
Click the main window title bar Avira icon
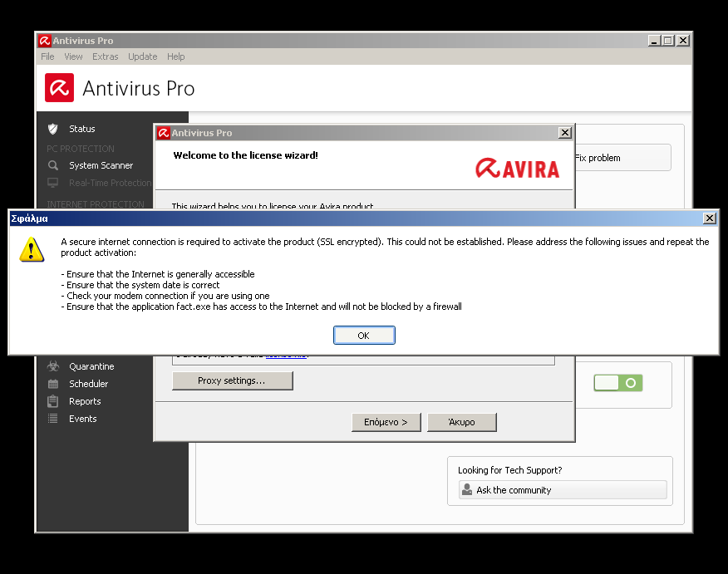[x=45, y=41]
